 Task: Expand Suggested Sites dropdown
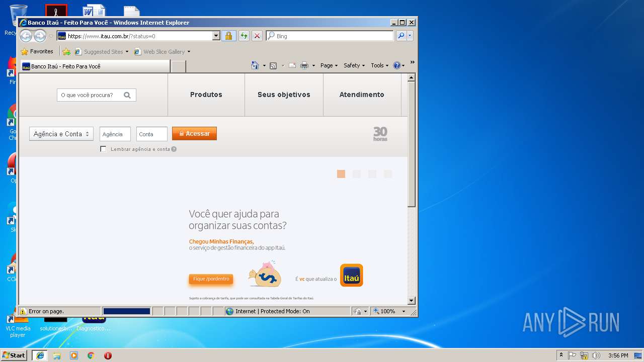pos(127,52)
